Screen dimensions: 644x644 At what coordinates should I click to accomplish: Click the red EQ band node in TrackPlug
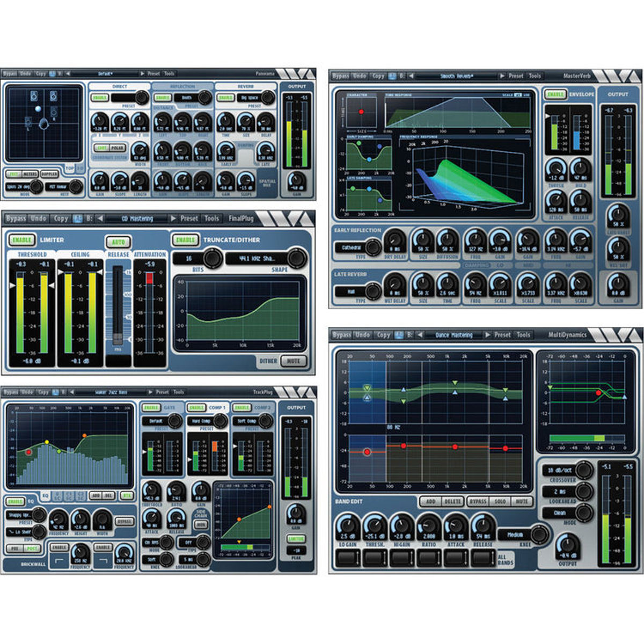coord(29,452)
